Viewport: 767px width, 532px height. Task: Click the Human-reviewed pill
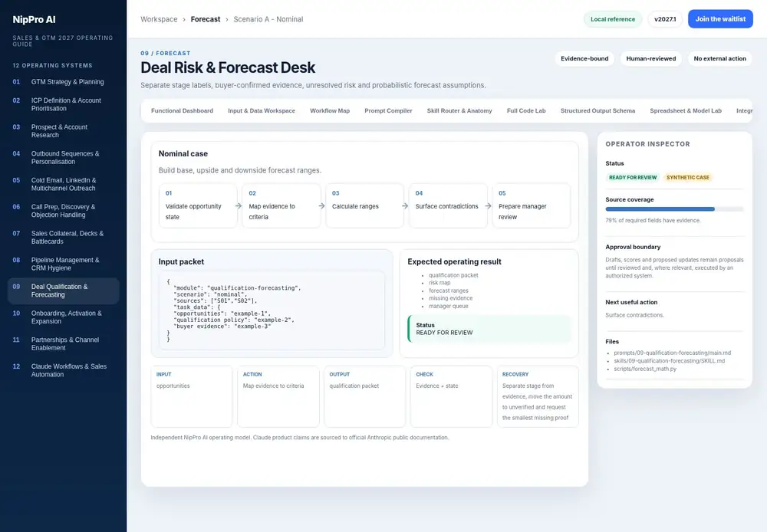pyautogui.click(x=650, y=59)
